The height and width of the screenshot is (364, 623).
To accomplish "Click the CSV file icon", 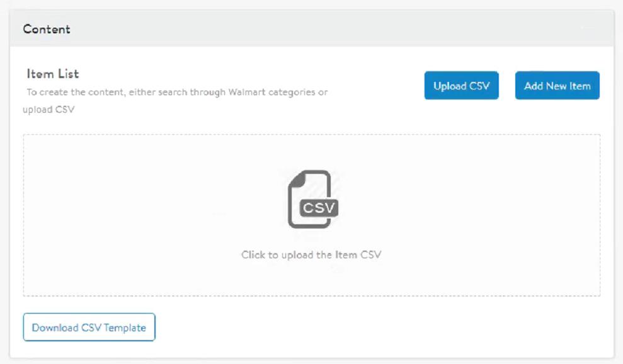I will [311, 198].
